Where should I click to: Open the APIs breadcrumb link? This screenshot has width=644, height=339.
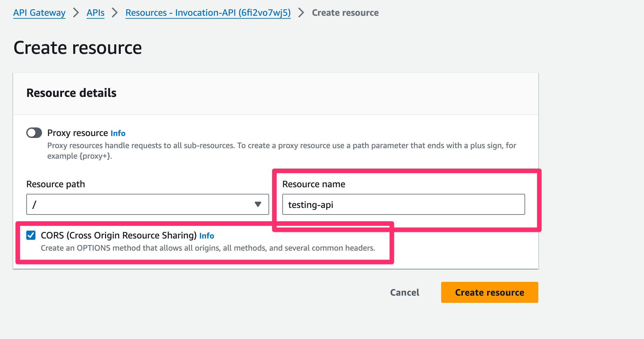96,13
